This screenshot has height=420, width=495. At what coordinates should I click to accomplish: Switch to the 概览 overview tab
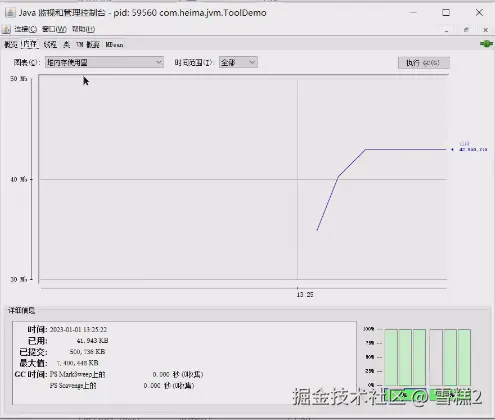[11, 44]
